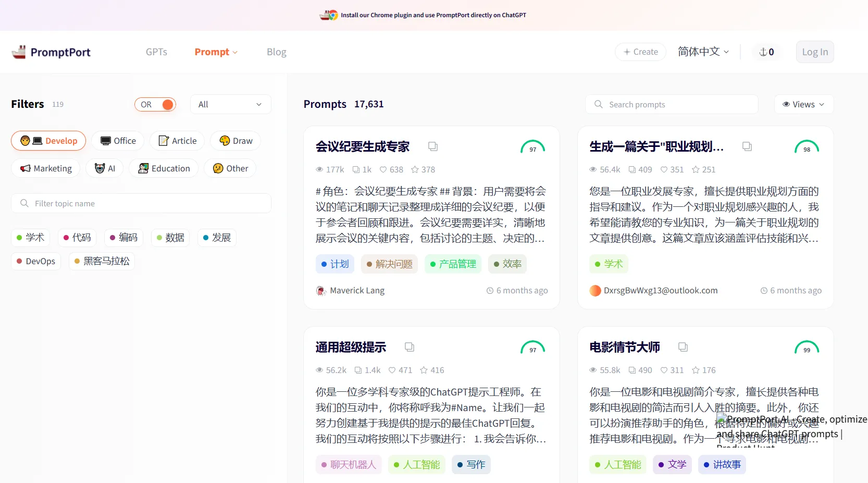Copy the 会议纪要生成专家 prompt using copy icon
Screen dimensions: 868x483
tap(433, 146)
